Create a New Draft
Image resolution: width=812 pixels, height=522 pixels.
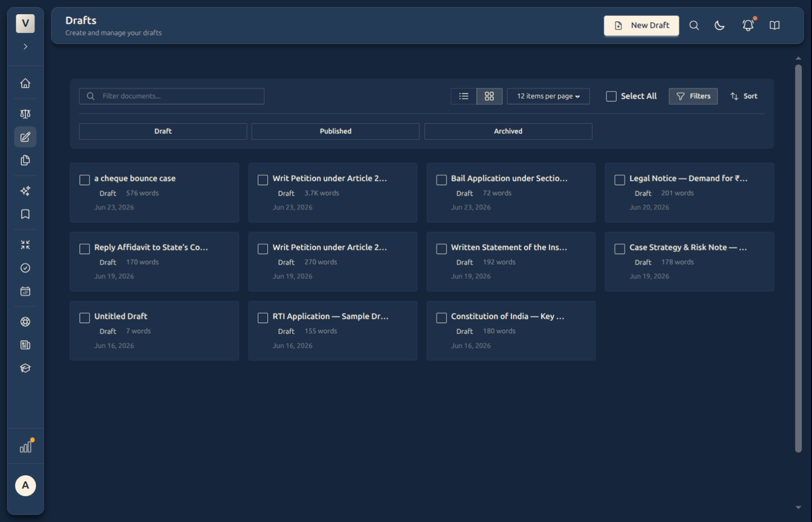(x=641, y=25)
